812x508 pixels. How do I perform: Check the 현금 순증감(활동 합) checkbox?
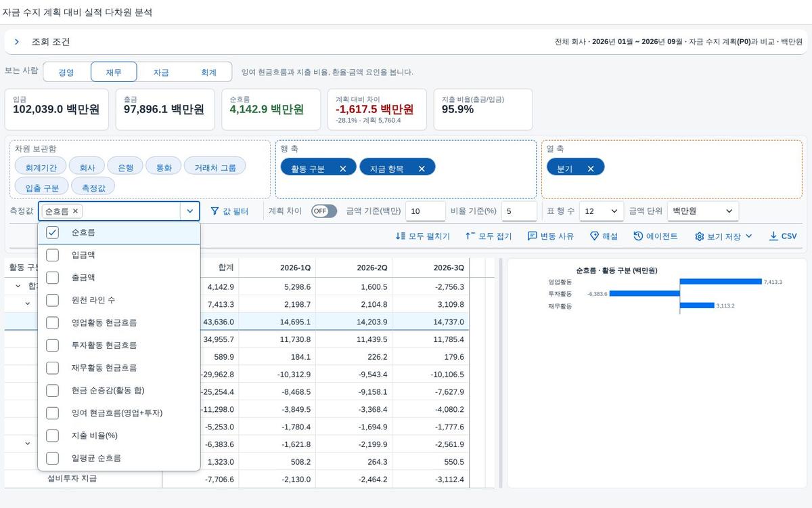[52, 391]
